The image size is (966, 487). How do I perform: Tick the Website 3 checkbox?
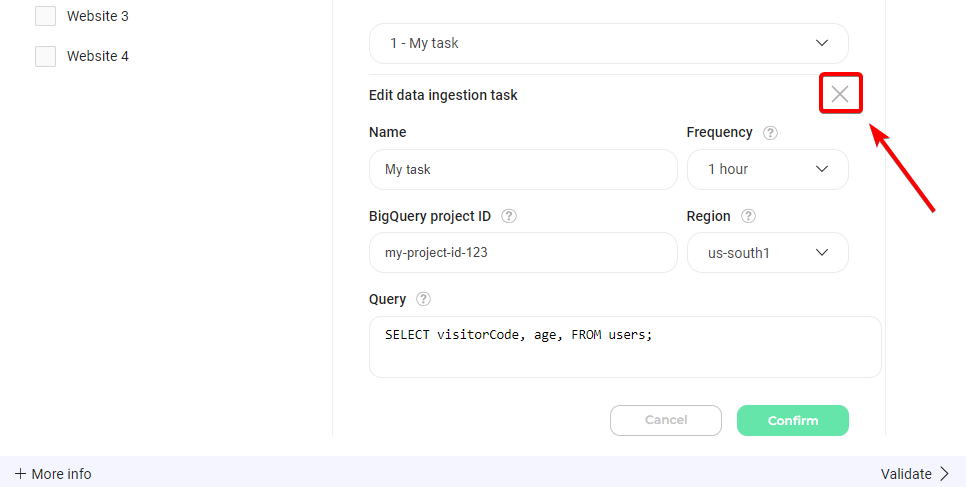click(45, 16)
